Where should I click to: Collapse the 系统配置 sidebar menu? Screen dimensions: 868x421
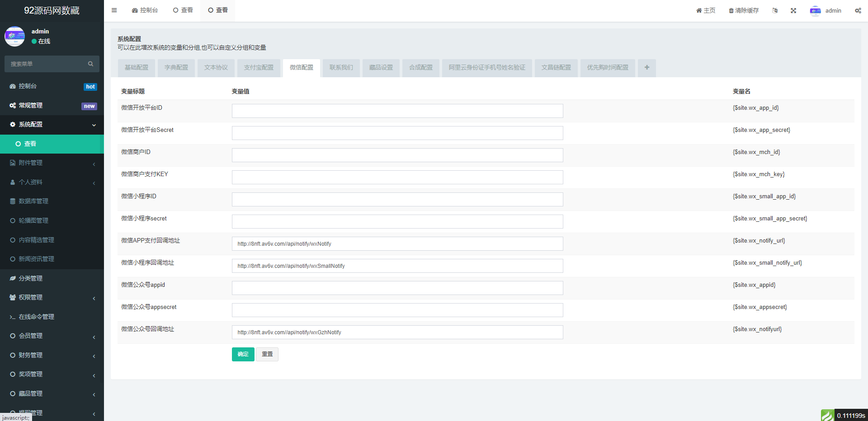click(x=52, y=125)
